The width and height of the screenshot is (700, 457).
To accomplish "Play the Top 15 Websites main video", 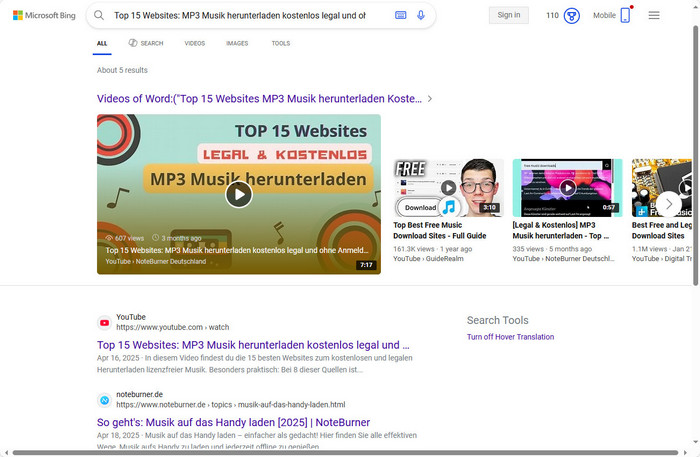I will point(239,195).
